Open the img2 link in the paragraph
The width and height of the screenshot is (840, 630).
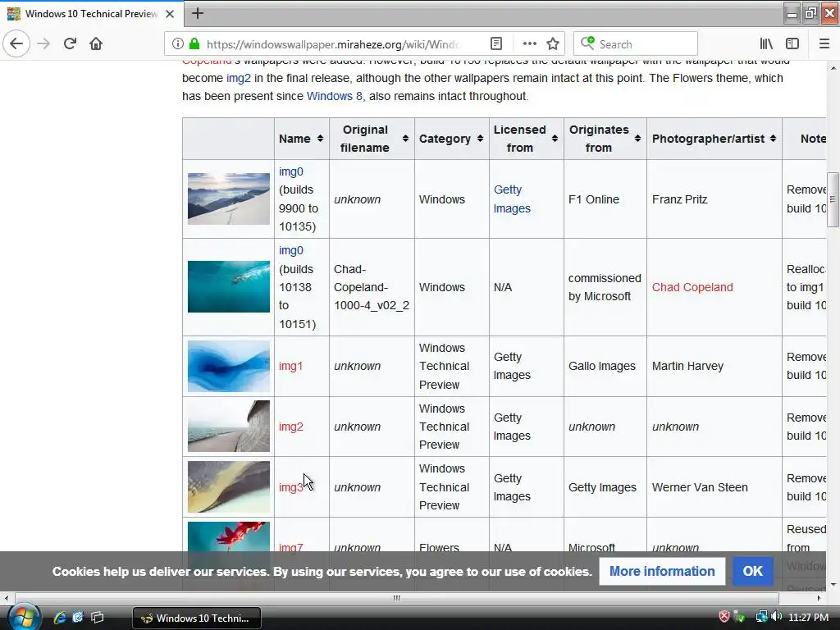[x=239, y=78]
